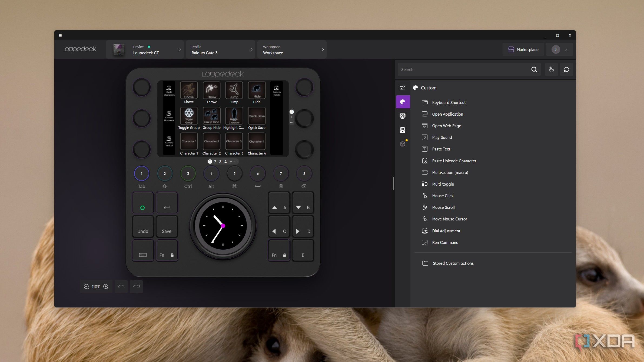This screenshot has width=644, height=362.
Task: Click the Save square button
Action: [167, 227]
